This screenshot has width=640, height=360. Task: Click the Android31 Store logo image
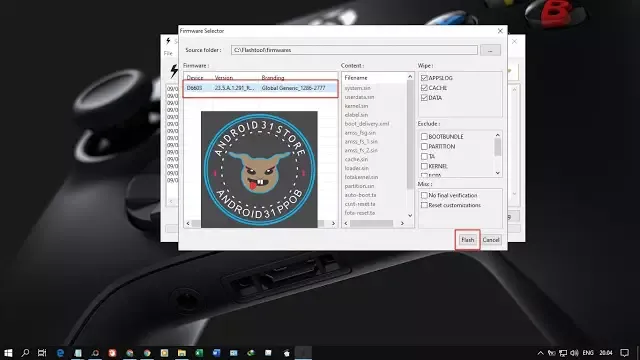click(x=259, y=169)
